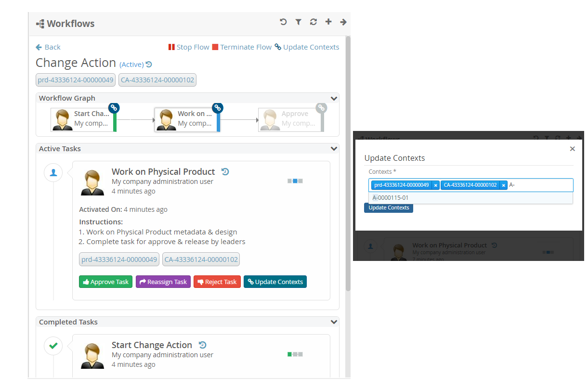Refresh workflows using the sync icon
The height and width of the screenshot is (389, 588).
pyautogui.click(x=314, y=22)
